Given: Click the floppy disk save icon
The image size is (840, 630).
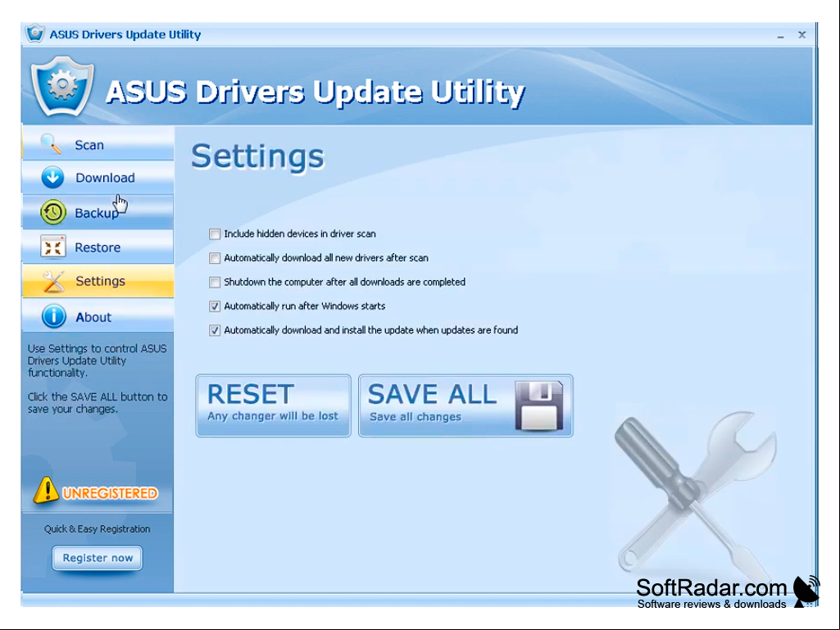Looking at the screenshot, I should tap(539, 406).
